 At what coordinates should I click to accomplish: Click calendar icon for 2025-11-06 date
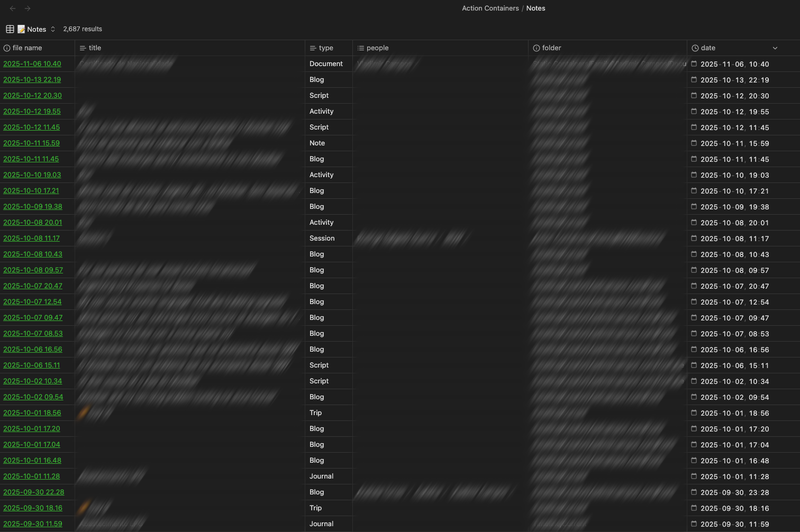point(694,64)
